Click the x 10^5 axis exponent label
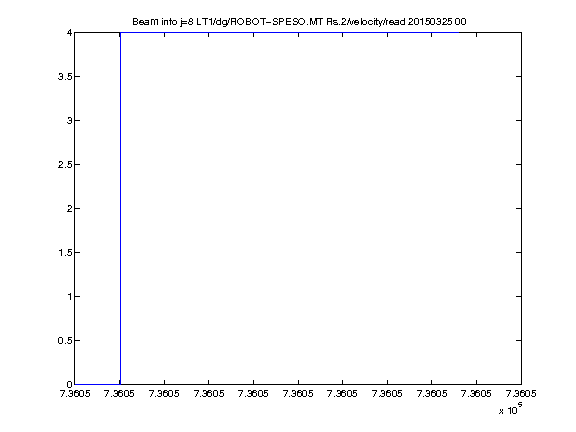Viewport: 576px width, 432px height. [x=511, y=409]
